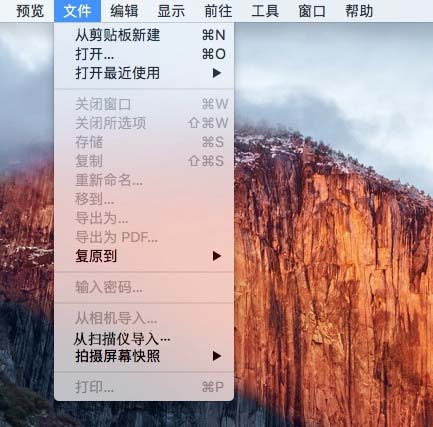Close the open 文件 menu
Image resolution: width=433 pixels, height=427 pixels.
coord(77,11)
